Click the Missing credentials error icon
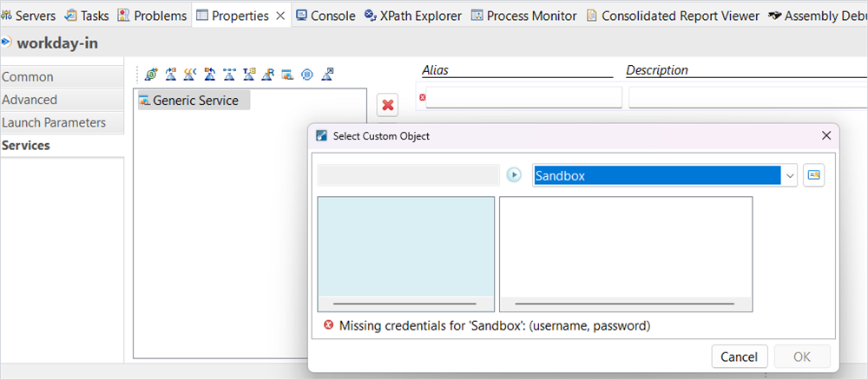Screen dimensions: 868x380 (328, 325)
